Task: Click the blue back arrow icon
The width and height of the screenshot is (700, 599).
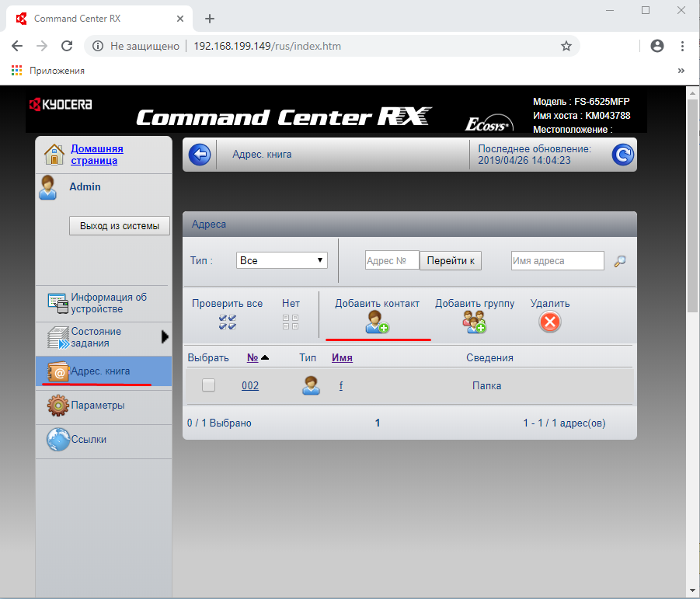Action: tap(200, 155)
